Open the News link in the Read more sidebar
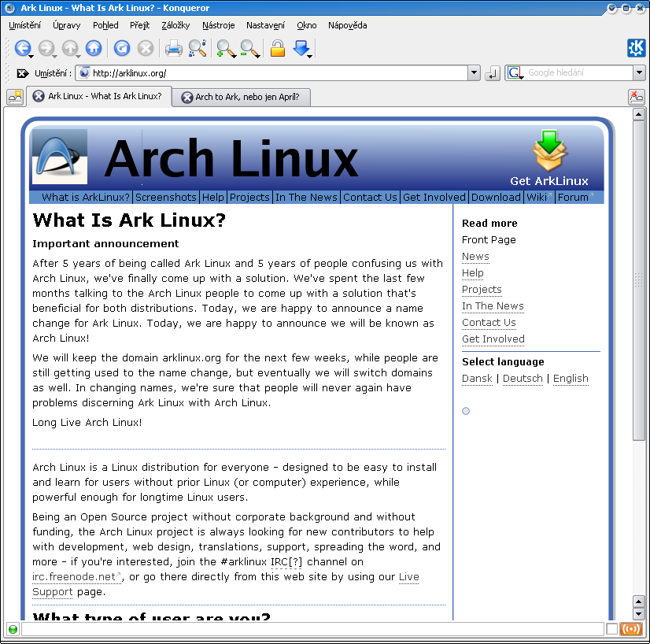 (x=475, y=257)
